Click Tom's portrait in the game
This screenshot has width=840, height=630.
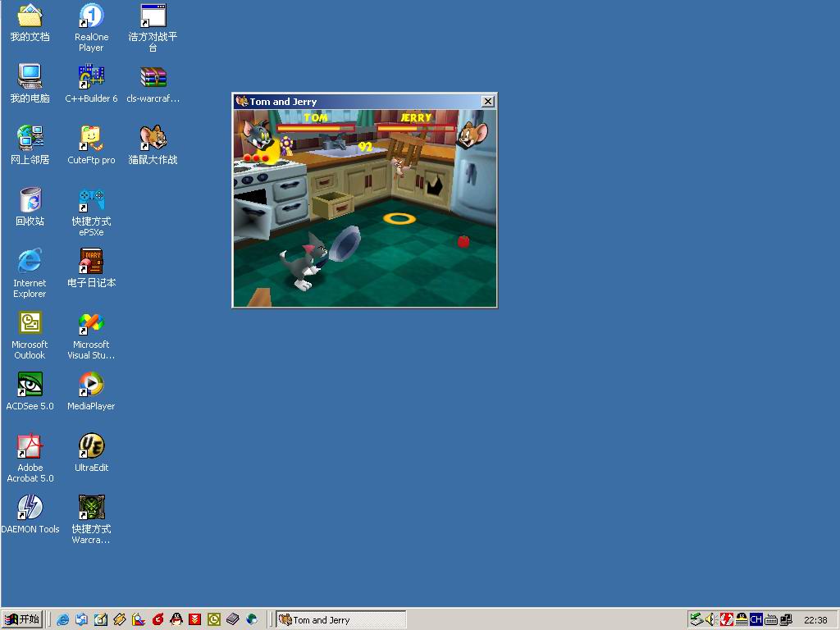point(259,136)
